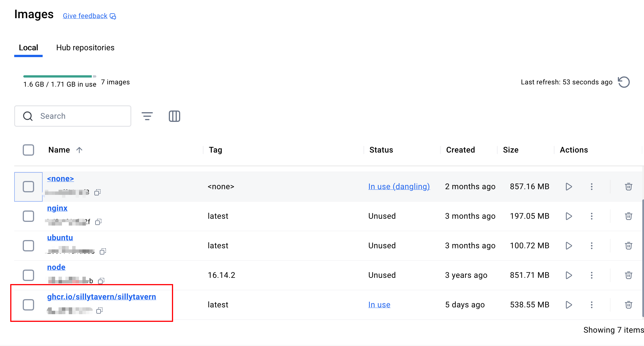Tick the sillytavern image checkbox

28,305
